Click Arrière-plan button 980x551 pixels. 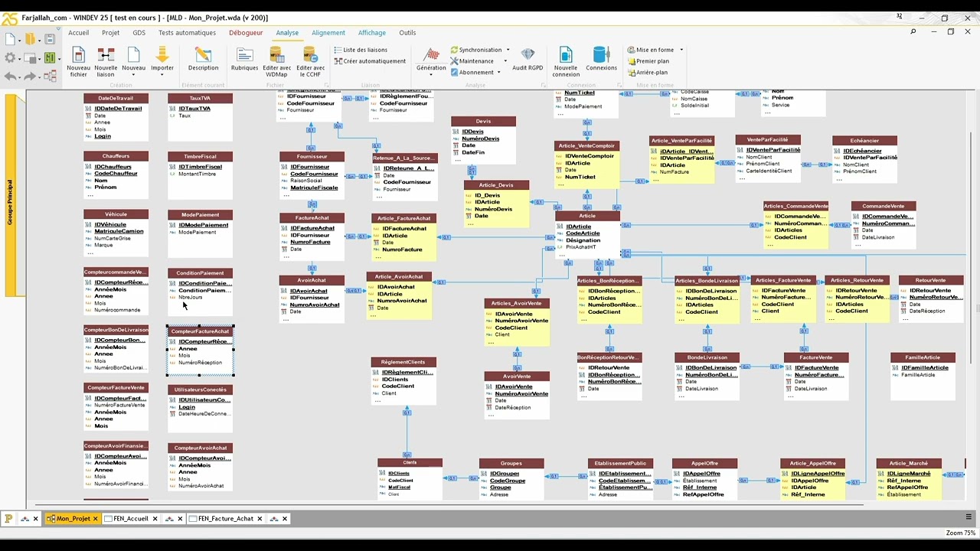pos(648,73)
